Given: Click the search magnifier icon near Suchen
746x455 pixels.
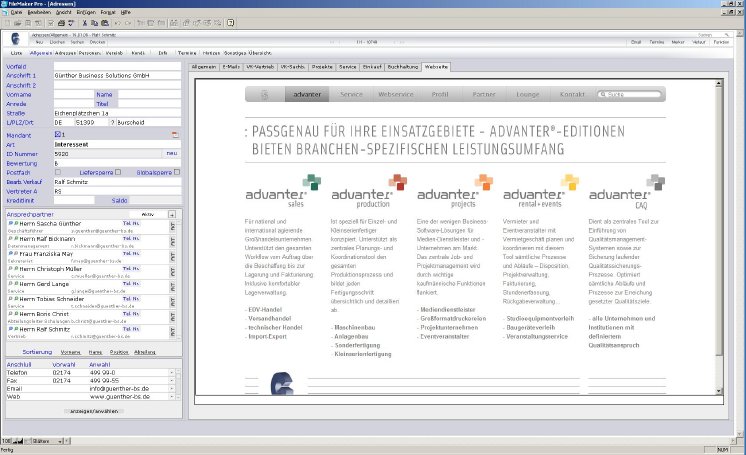Looking at the screenshot, I should tap(726, 35).
